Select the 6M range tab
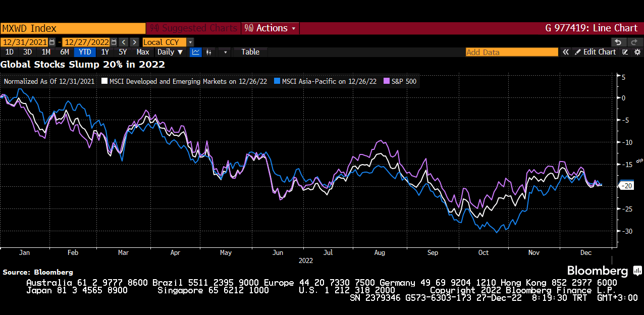 65,52
